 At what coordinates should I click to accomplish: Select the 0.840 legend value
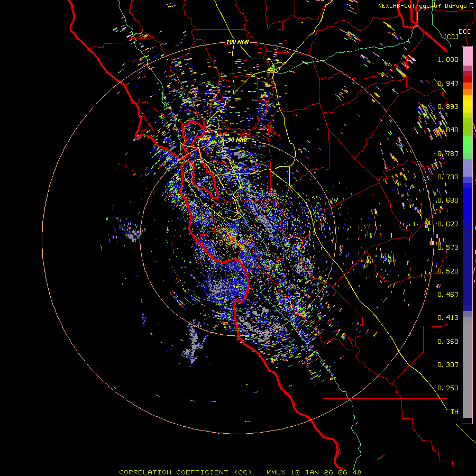coord(448,130)
